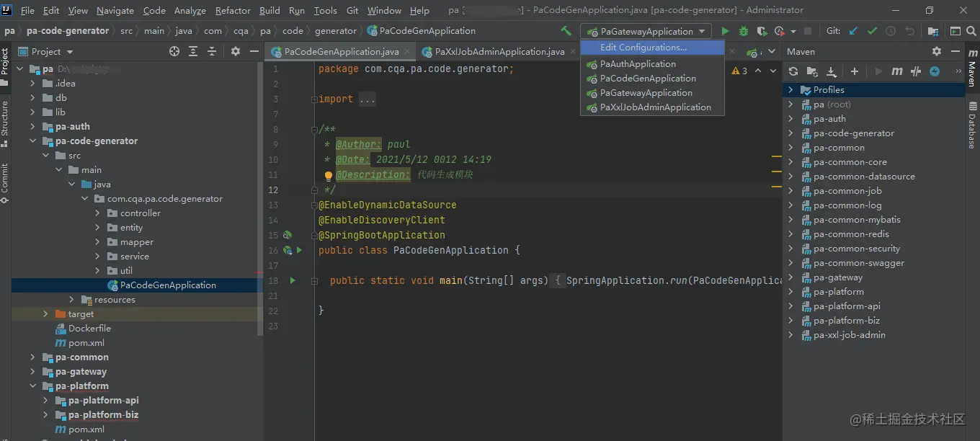The image size is (980, 441).
Task: Open Project panel gear options
Action: pyautogui.click(x=236, y=51)
